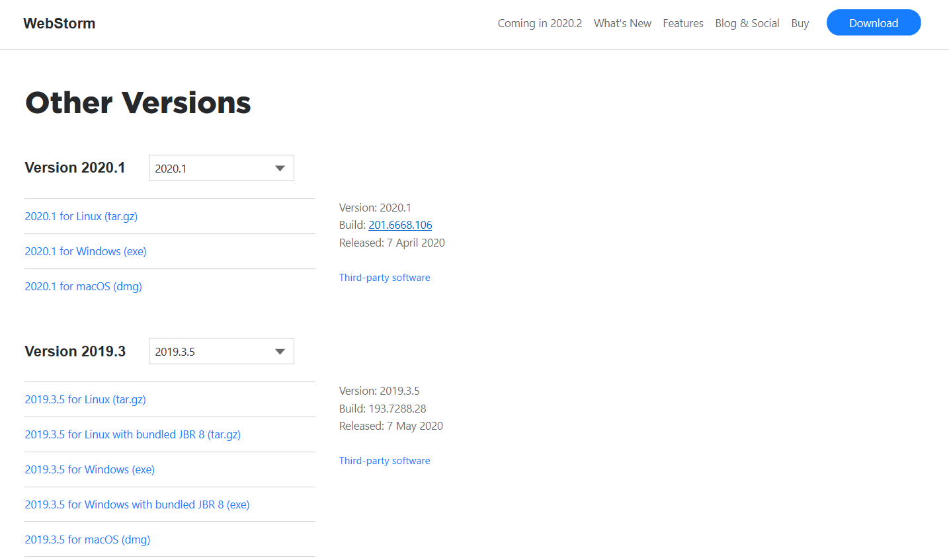Expand the Version 2020.1 dropdown arrow
Screen dimensions: 949x560
tap(279, 167)
